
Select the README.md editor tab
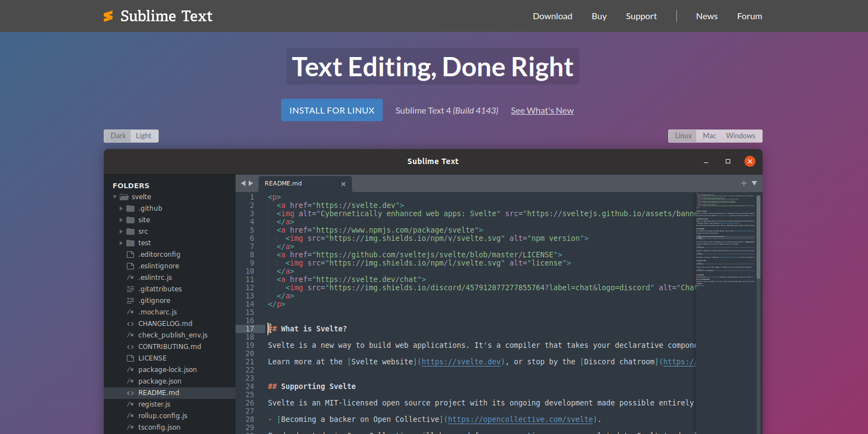click(x=305, y=183)
